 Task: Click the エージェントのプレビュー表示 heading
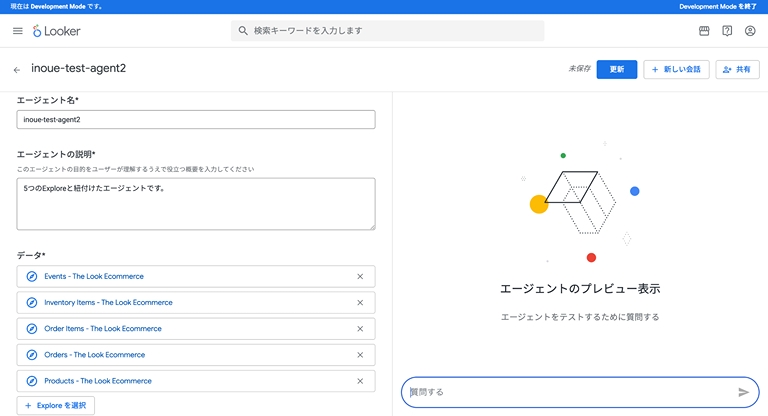(x=580, y=289)
